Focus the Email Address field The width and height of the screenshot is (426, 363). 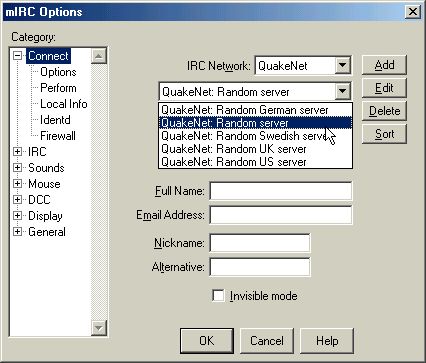point(281,215)
